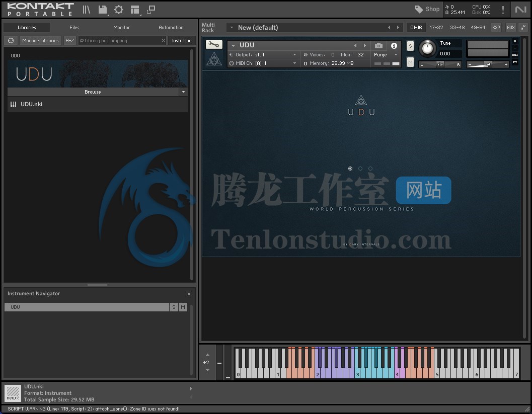
Task: Shift keyboard octave down arrow
Action: click(207, 370)
